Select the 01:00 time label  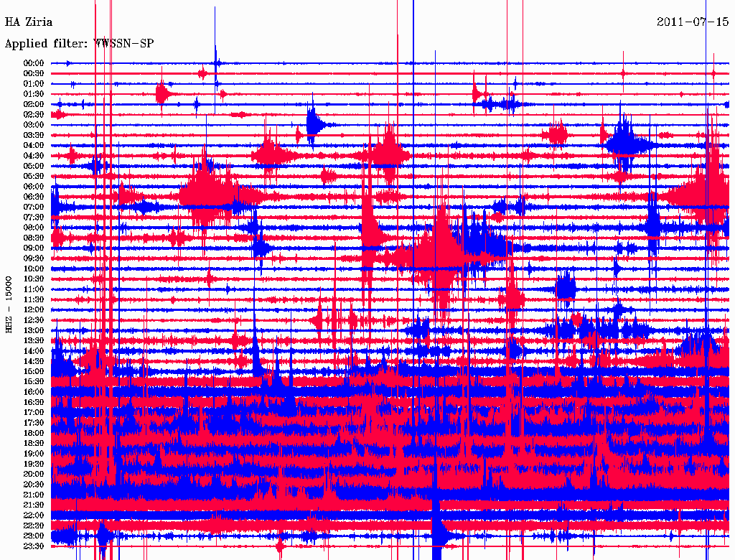point(34,84)
